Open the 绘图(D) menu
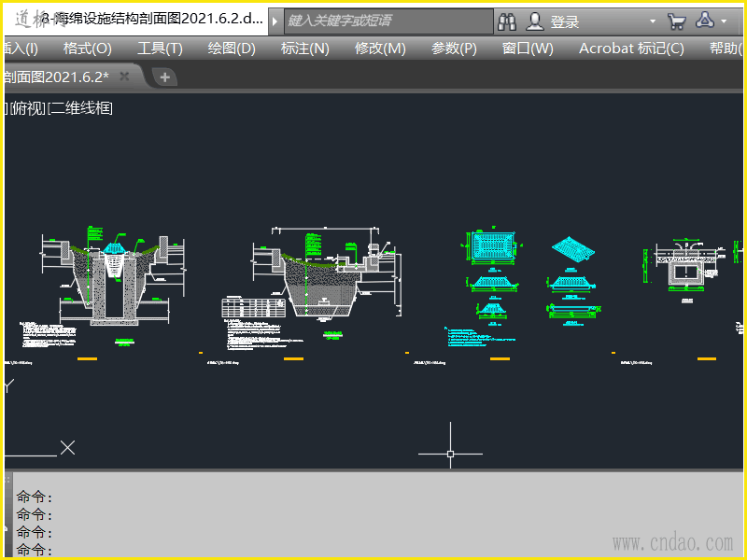The width and height of the screenshot is (747, 560). coord(232,49)
